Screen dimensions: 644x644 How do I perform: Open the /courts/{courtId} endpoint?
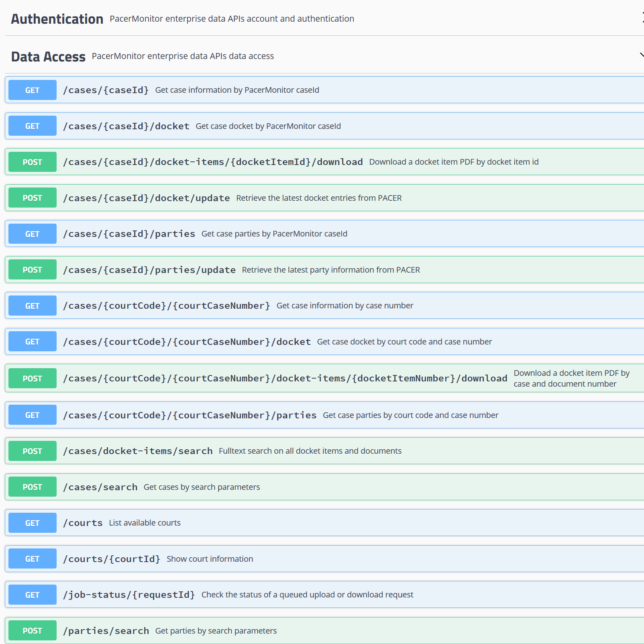pyautogui.click(x=324, y=559)
